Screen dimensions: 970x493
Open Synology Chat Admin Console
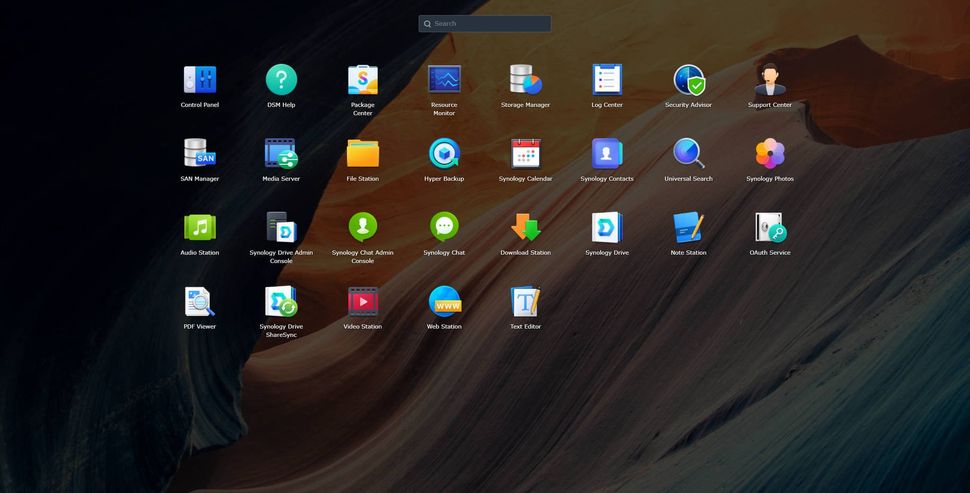click(x=363, y=228)
